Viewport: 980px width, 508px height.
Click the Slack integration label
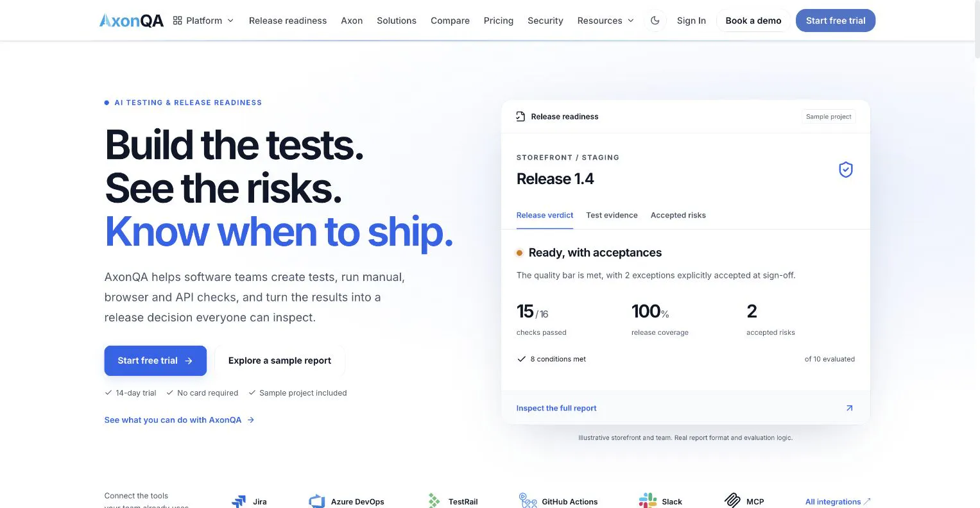(672, 502)
